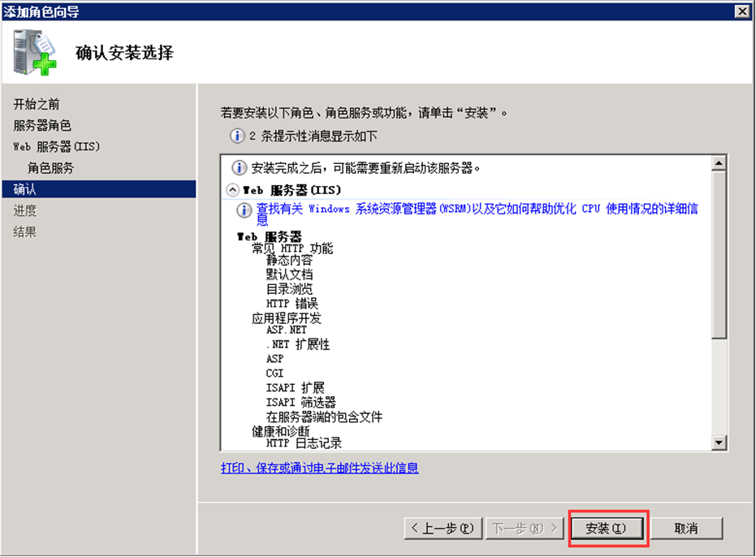Click info icon next to restart server message
The width and height of the screenshot is (756, 557).
pos(240,168)
